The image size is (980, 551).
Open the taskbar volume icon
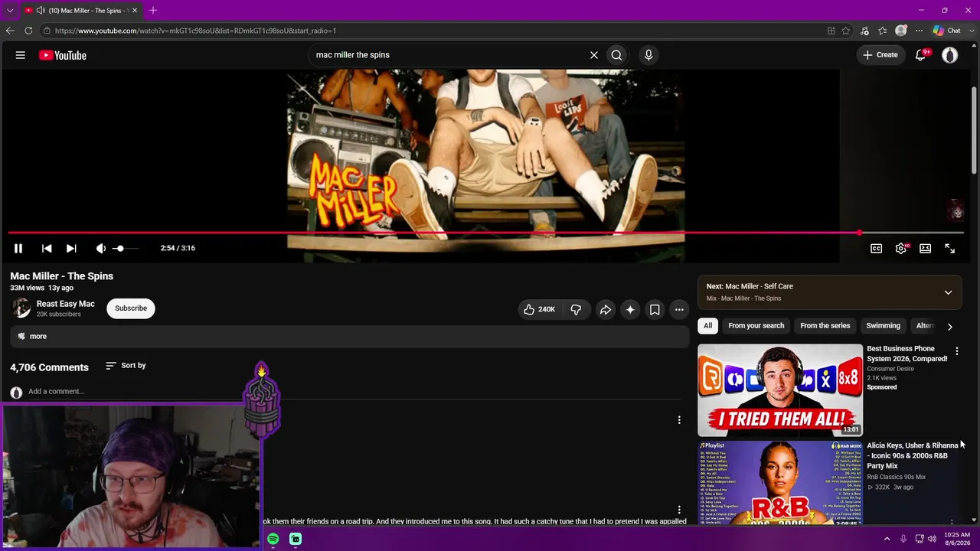coord(932,539)
